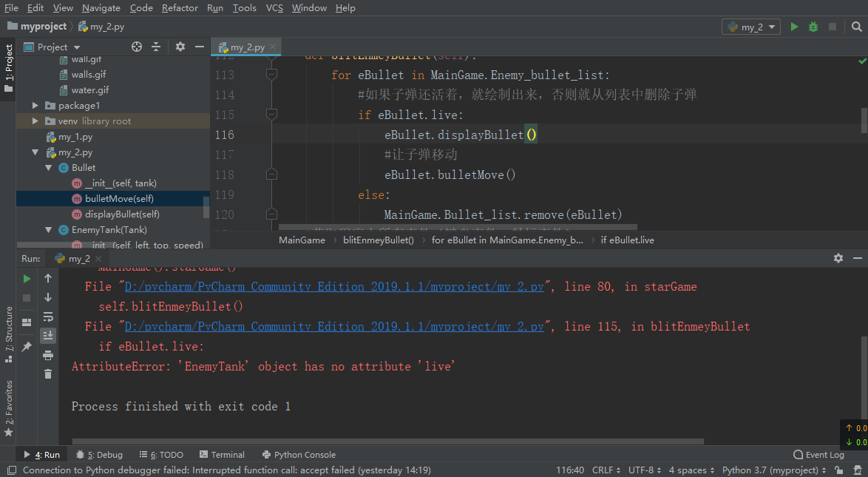Toggle scroll to end in console
The image size is (868, 477).
pyautogui.click(x=48, y=336)
